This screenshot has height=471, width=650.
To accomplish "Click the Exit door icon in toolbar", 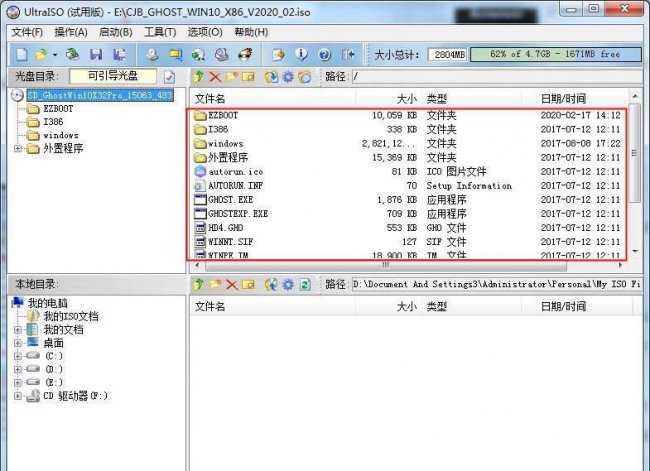I will [x=348, y=54].
